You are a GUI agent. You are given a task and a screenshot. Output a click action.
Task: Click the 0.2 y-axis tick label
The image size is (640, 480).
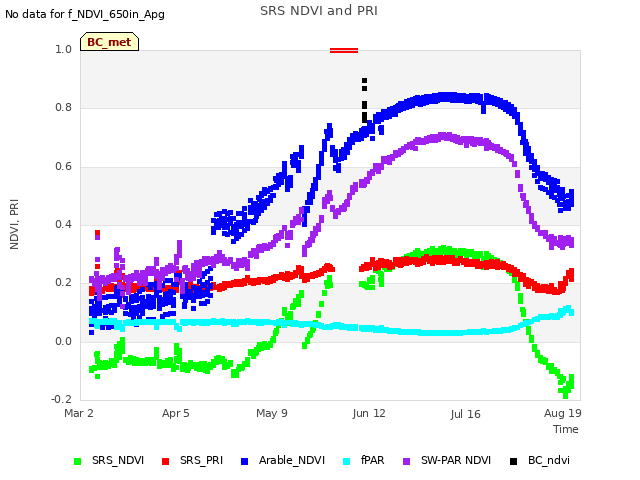coord(63,282)
